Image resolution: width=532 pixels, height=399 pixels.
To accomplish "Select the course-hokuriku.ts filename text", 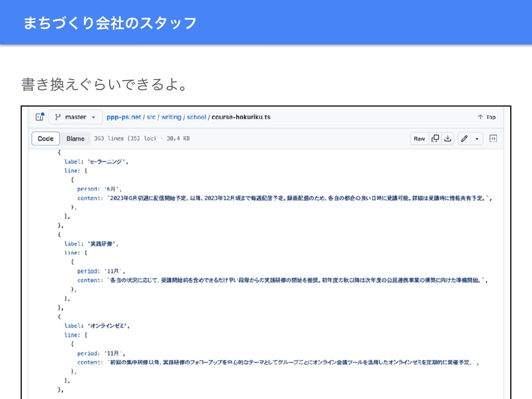I will pyautogui.click(x=241, y=117).
